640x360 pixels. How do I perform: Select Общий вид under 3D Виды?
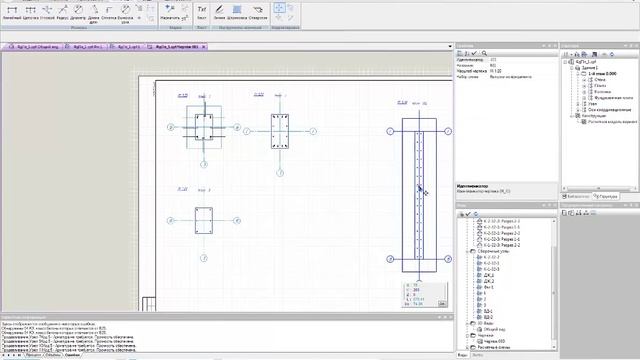pyautogui.click(x=495, y=329)
